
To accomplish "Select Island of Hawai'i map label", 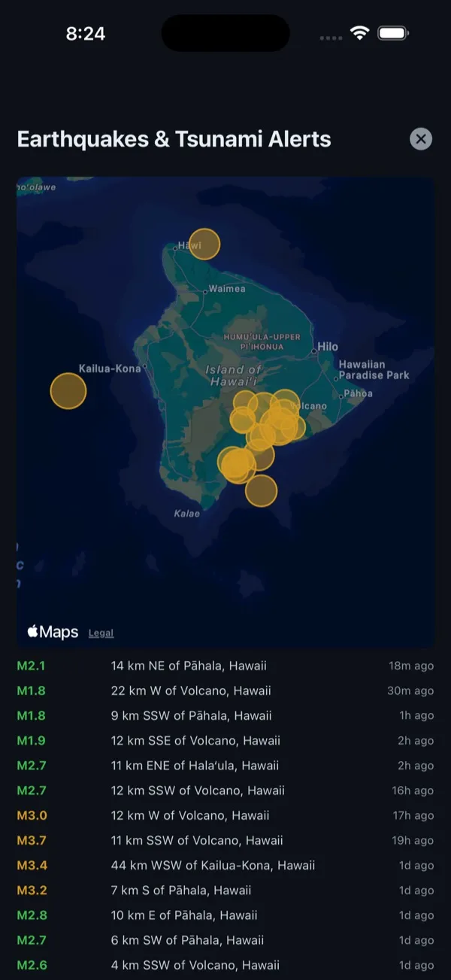I will pyautogui.click(x=234, y=375).
